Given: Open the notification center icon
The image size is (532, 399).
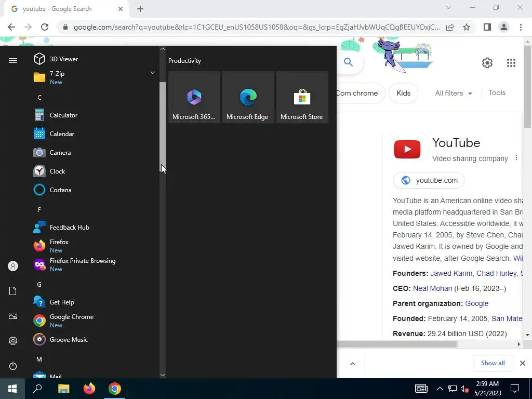Looking at the screenshot, I should 515,389.
